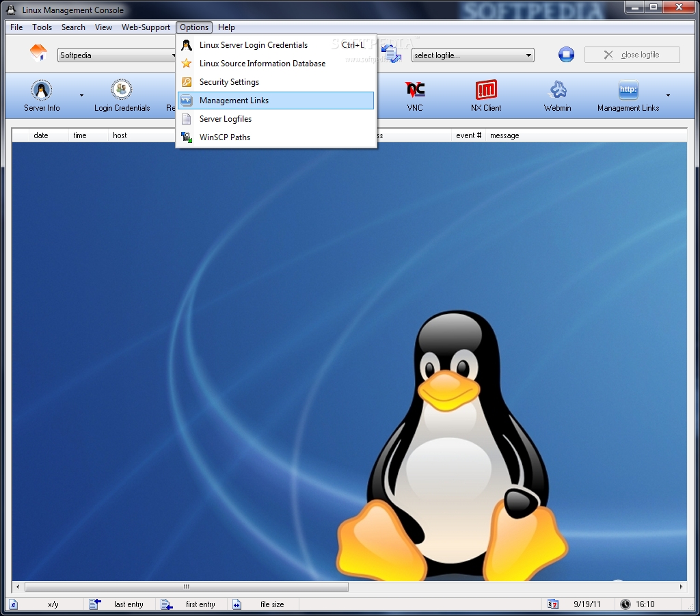Click the scrollbar right arrow
Image resolution: width=700 pixels, height=616 pixels.
682,587
